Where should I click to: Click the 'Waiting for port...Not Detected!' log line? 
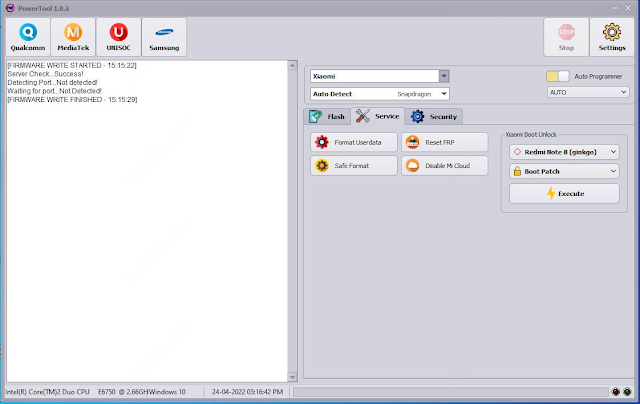pos(54,91)
